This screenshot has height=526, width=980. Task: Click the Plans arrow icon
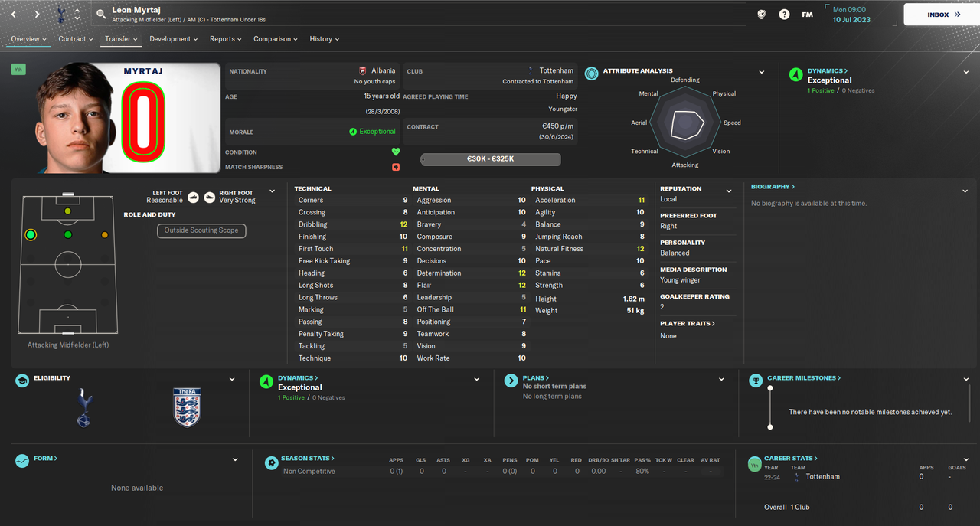pos(511,381)
